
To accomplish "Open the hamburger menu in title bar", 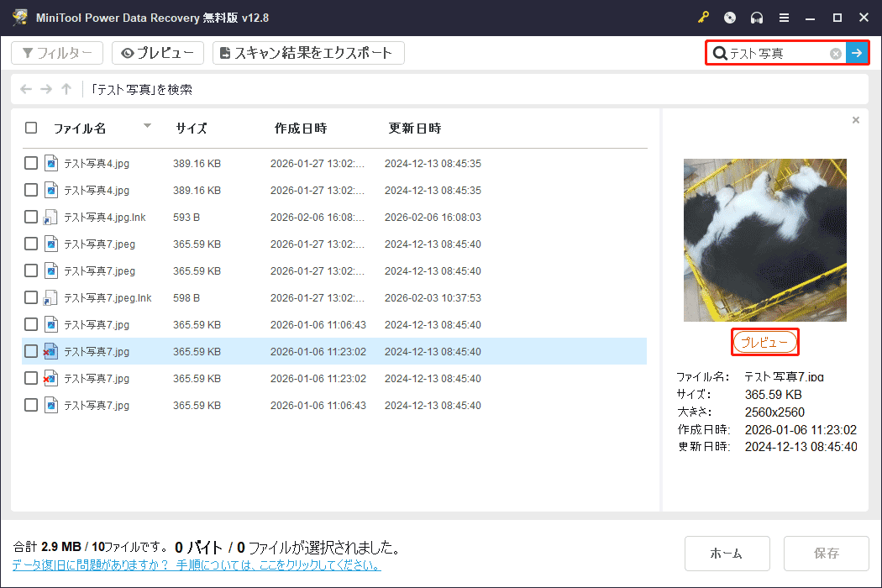I will click(x=783, y=17).
